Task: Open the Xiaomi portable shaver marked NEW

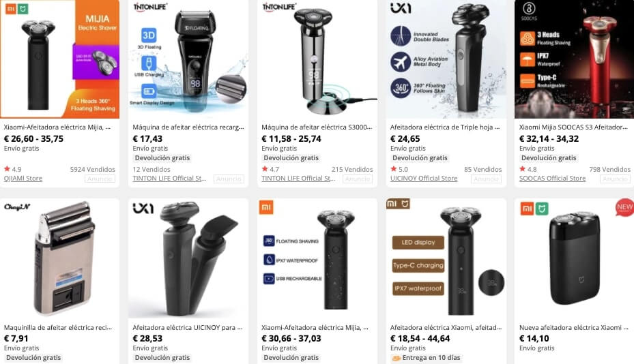Action: point(574,258)
